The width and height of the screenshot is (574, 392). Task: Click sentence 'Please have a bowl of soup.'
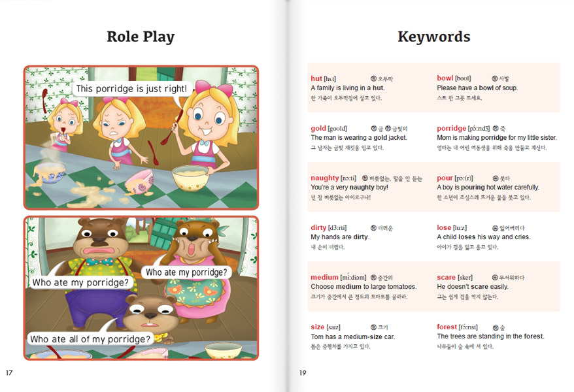[x=477, y=88]
